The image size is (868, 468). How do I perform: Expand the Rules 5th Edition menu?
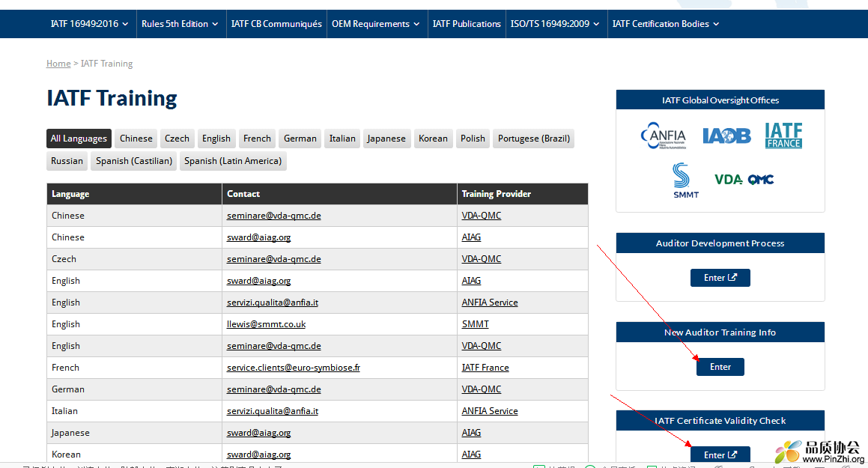pyautogui.click(x=180, y=24)
